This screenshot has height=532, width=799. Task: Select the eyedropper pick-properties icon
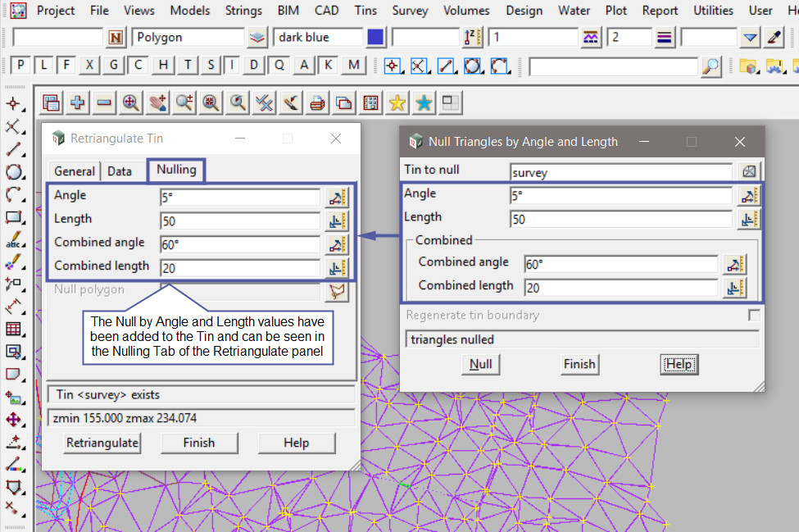pyautogui.click(x=774, y=37)
